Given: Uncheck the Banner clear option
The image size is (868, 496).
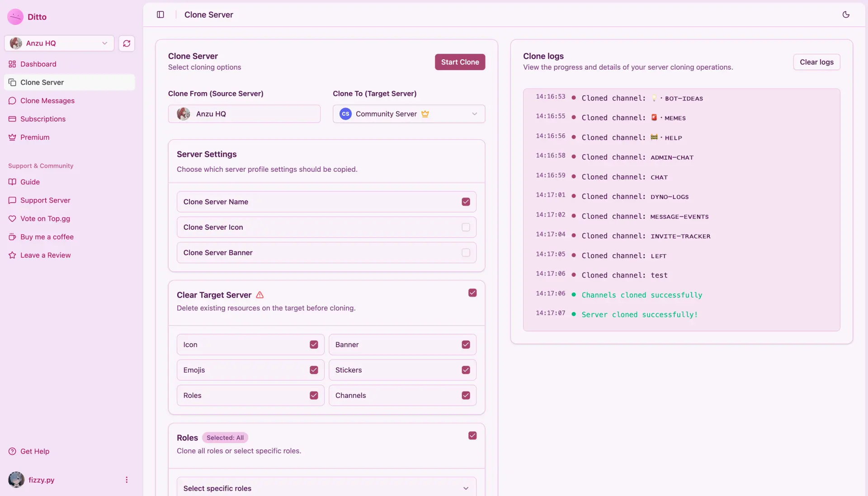Looking at the screenshot, I should click(x=466, y=345).
